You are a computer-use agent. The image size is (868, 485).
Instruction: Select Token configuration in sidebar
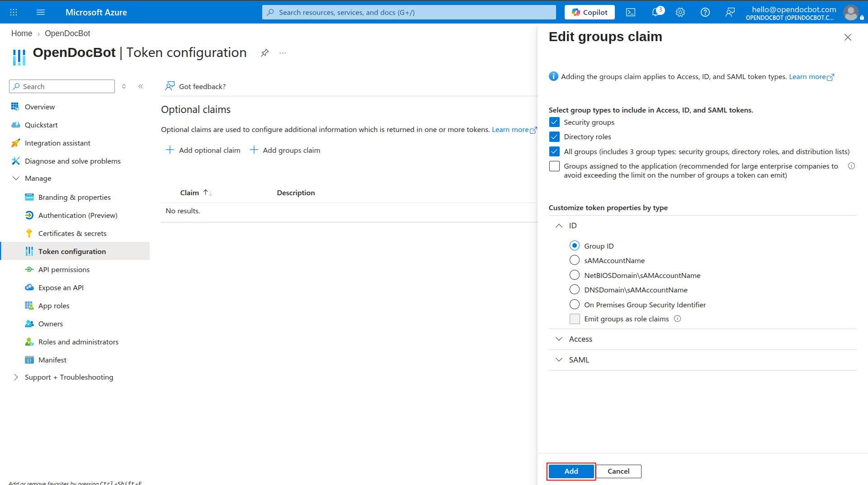point(75,251)
